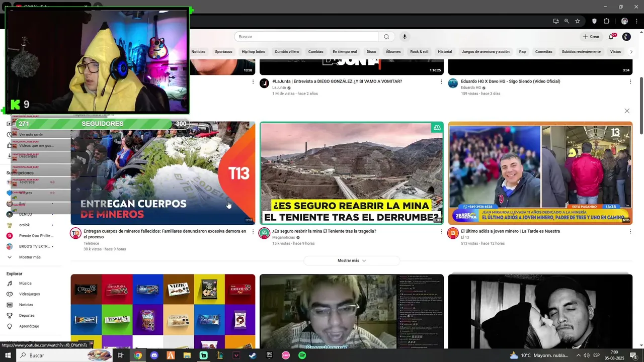Select the Rock & roll chip
Image resolution: width=644 pixels, height=362 pixels.
[x=419, y=52]
